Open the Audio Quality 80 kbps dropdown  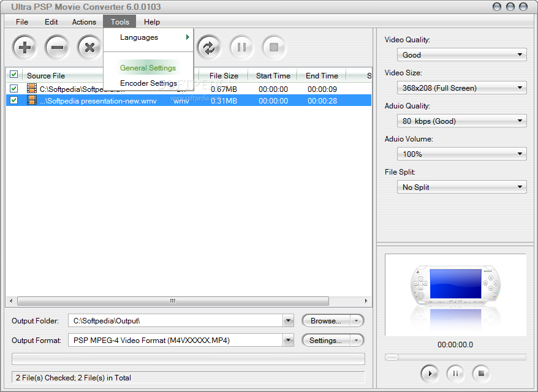[462, 121]
